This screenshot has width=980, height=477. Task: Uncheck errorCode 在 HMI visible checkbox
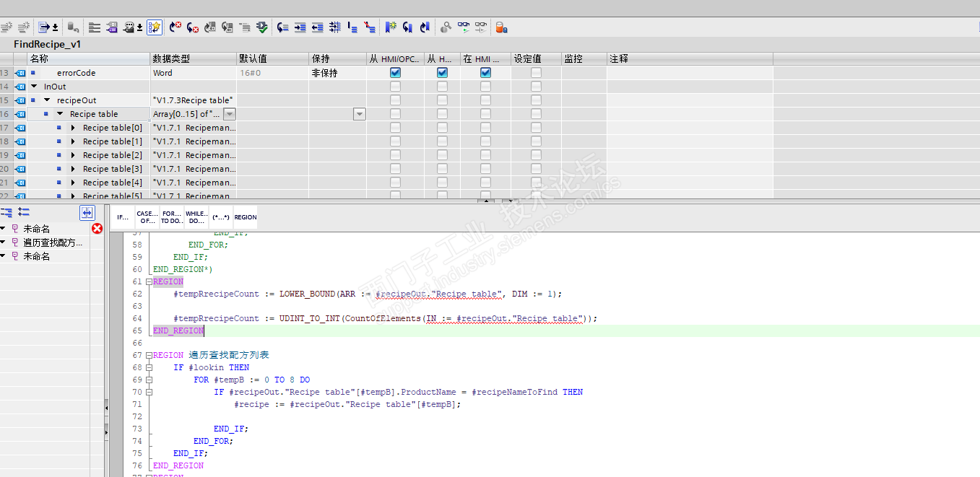485,73
